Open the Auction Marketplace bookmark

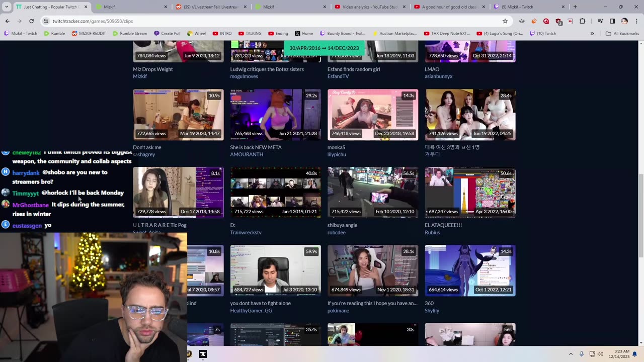coord(394,34)
